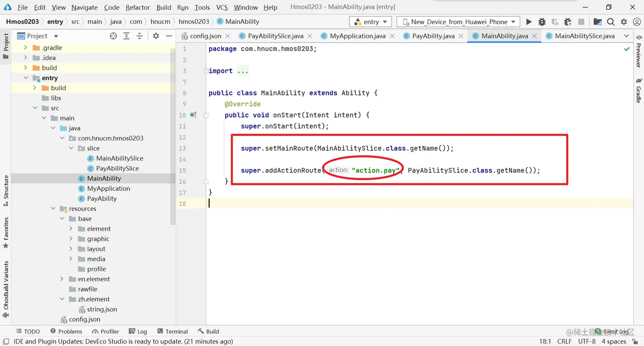This screenshot has width=644, height=346.
Task: Open the Problems tool window
Action: [x=66, y=332]
